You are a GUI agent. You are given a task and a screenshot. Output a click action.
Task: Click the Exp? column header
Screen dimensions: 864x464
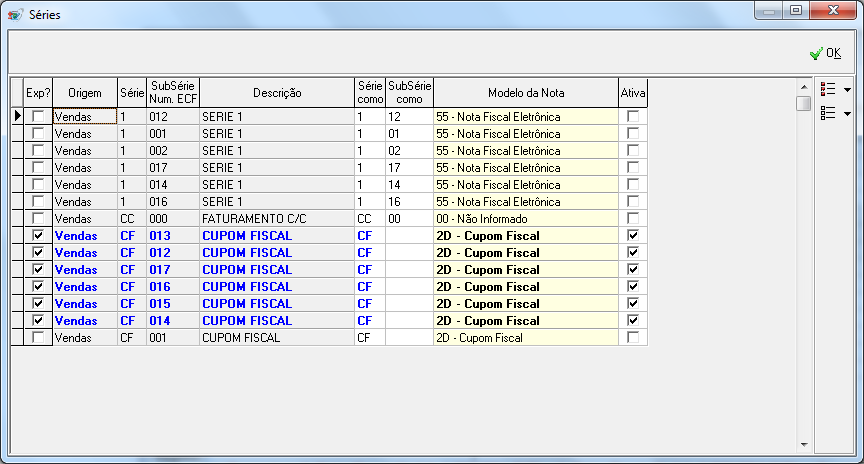[38, 93]
